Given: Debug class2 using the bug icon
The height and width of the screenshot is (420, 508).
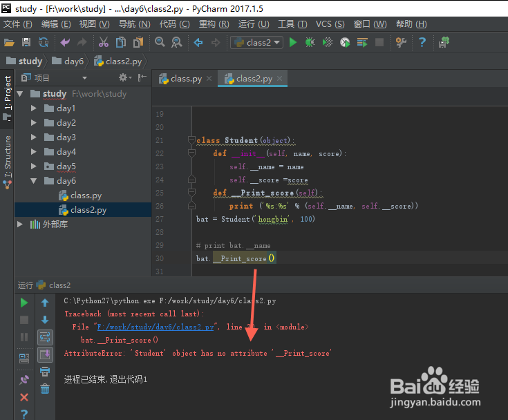Looking at the screenshot, I should (310, 42).
